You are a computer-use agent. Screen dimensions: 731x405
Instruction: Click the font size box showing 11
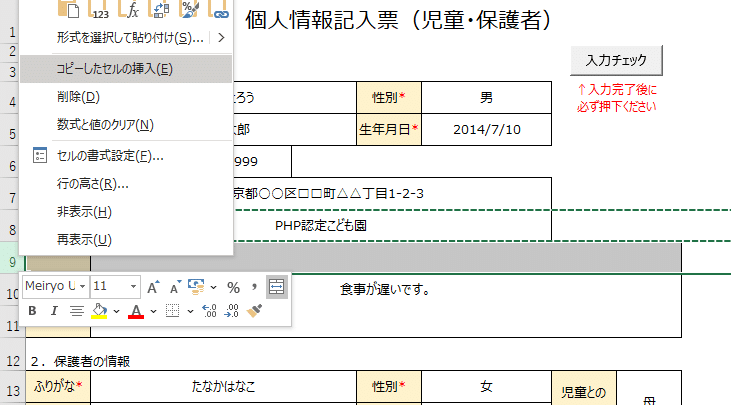coord(108,286)
